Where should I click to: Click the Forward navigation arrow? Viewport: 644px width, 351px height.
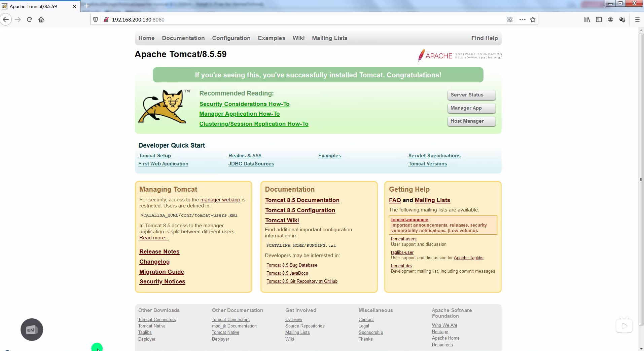(x=18, y=19)
